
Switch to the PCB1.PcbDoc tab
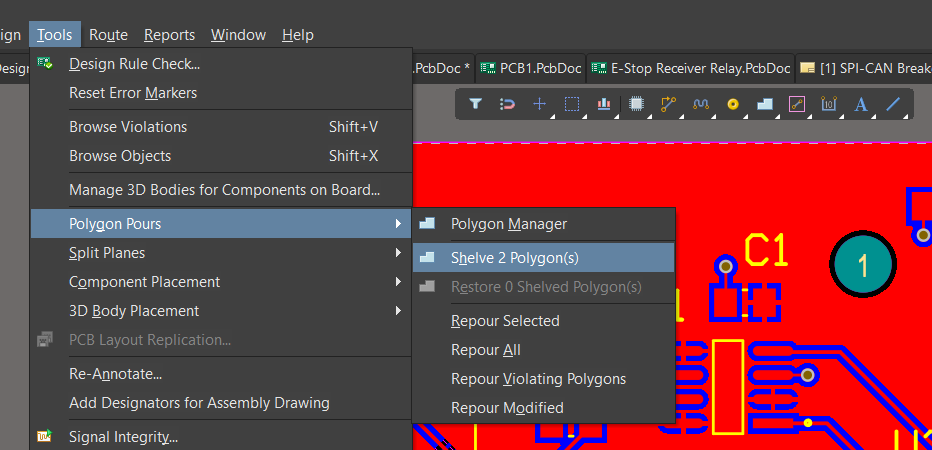(531, 68)
